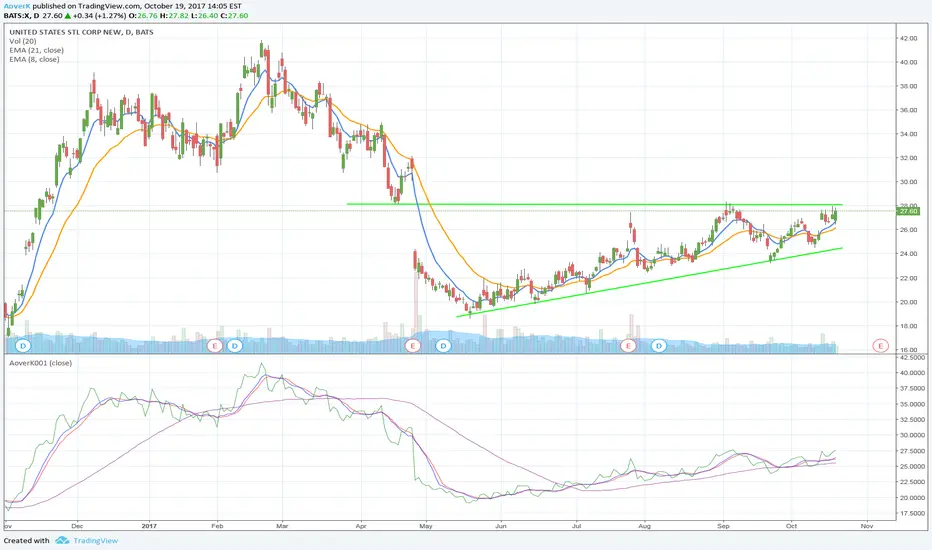Click the TradingView text link at bottom

point(96,540)
